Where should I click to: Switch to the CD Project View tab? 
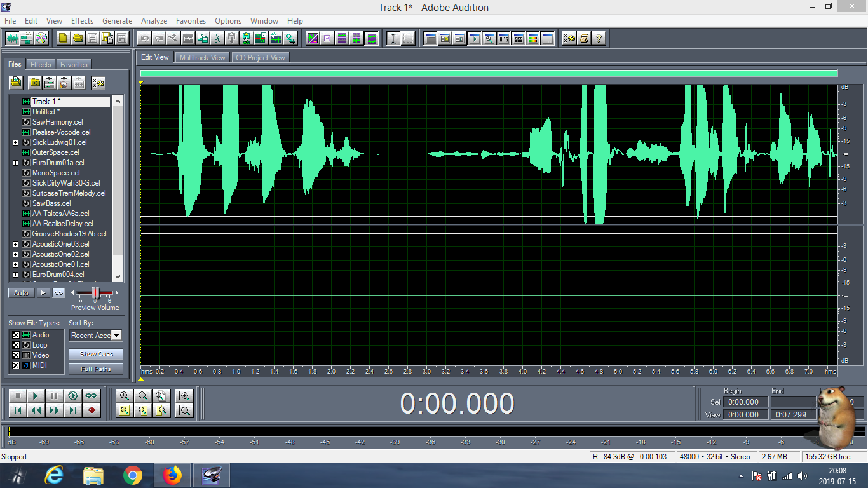tap(261, 57)
